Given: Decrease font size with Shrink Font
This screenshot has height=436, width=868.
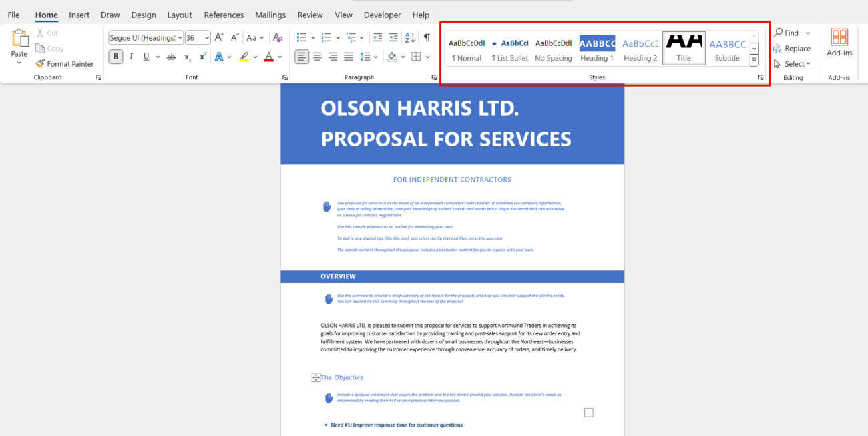Looking at the screenshot, I should [234, 37].
